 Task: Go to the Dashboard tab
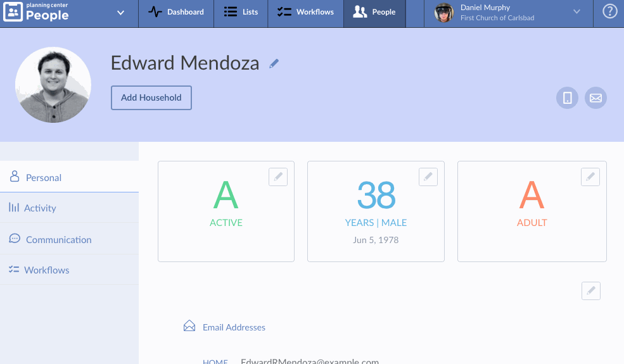point(176,12)
